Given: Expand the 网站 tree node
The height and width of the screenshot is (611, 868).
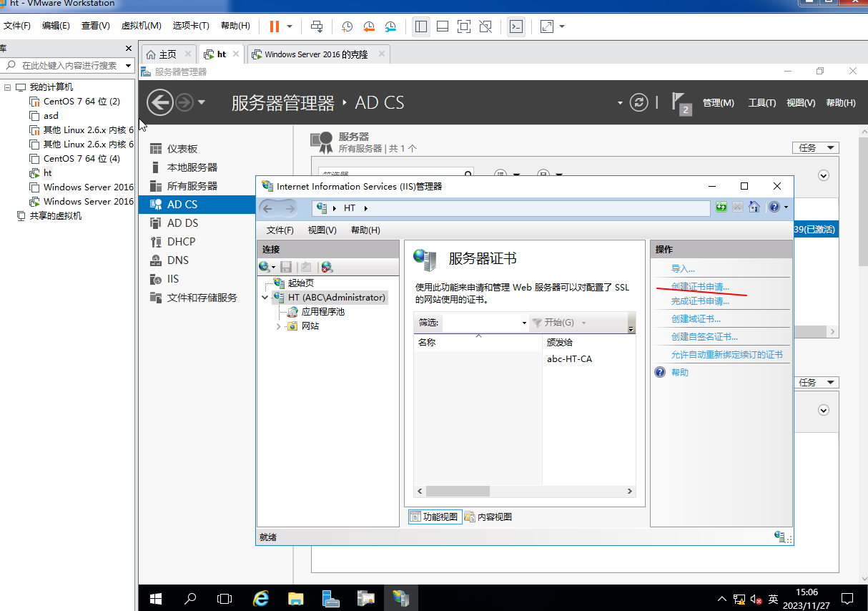Looking at the screenshot, I should (x=279, y=326).
